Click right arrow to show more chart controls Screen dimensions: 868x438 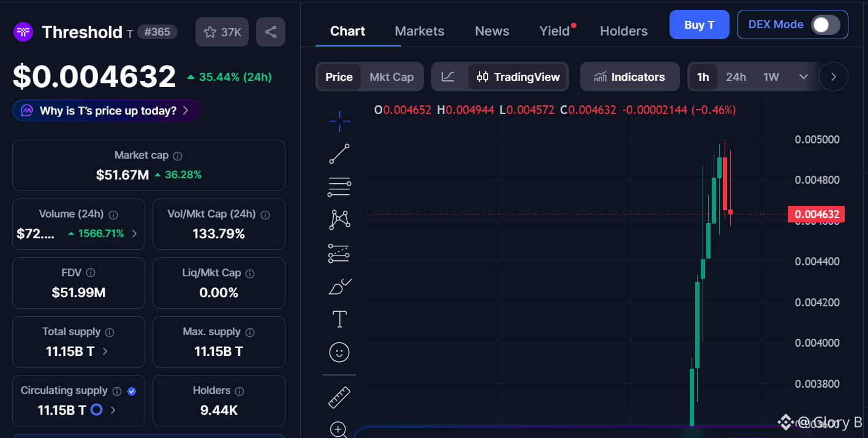pos(833,77)
